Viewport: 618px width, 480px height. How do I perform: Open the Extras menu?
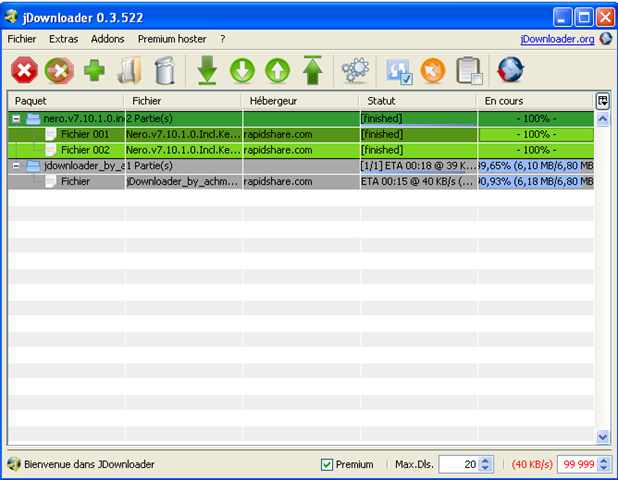point(63,39)
